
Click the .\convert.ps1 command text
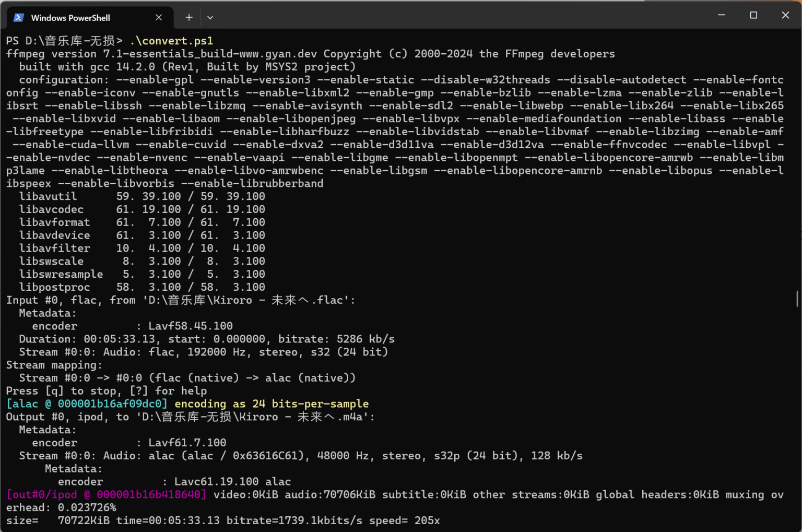click(171, 41)
